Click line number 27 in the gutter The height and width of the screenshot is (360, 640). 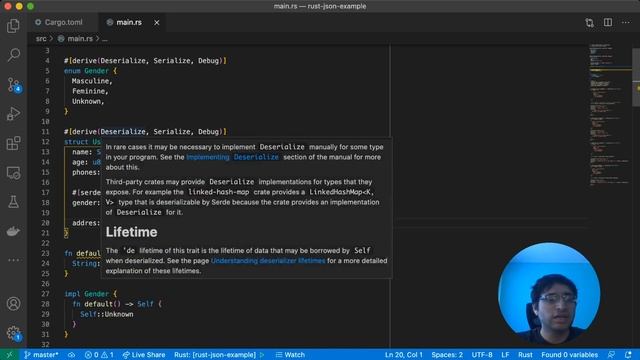pos(45,294)
